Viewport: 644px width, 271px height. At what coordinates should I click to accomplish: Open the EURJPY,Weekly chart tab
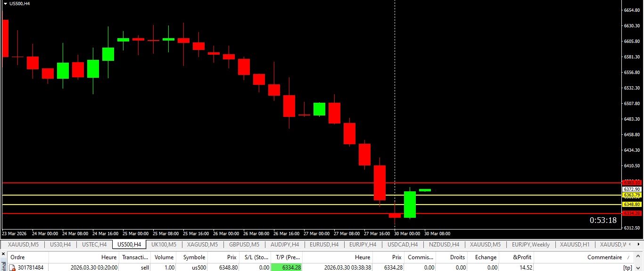[530, 245]
